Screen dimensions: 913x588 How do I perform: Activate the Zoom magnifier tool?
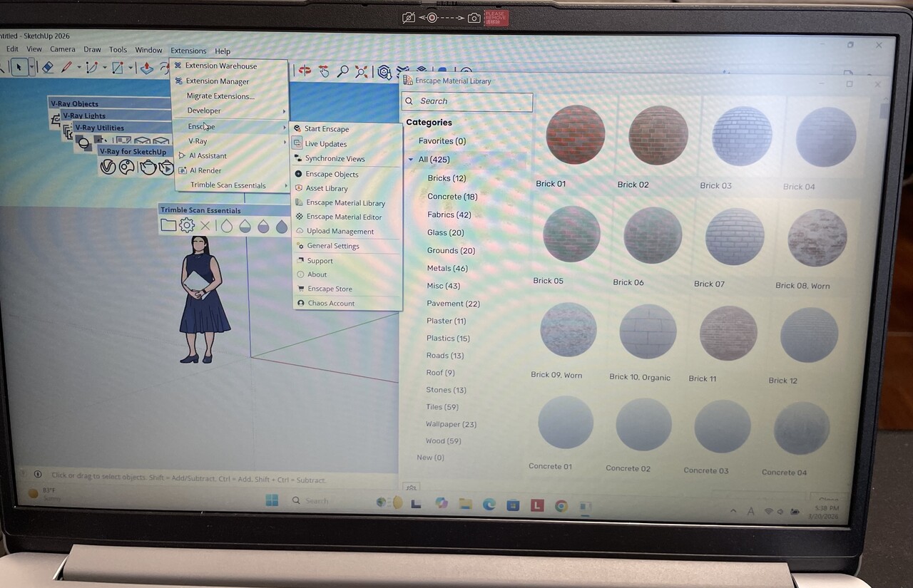[x=343, y=71]
